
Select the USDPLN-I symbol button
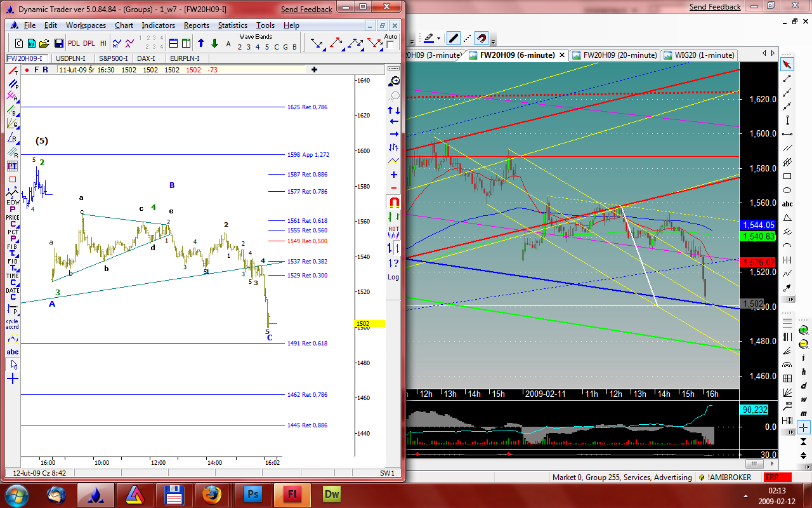[71, 58]
